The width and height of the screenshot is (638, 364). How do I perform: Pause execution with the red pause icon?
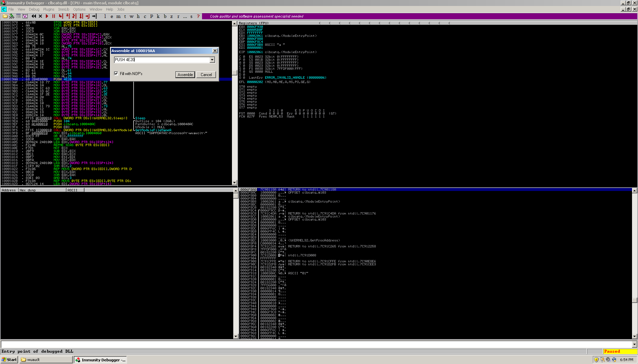[53, 16]
